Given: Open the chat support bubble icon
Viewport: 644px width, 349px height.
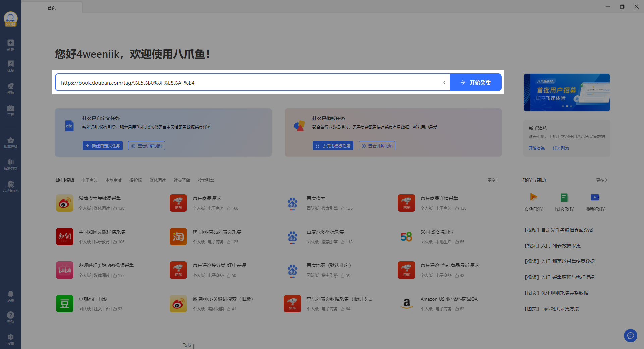Looking at the screenshot, I should (x=630, y=335).
